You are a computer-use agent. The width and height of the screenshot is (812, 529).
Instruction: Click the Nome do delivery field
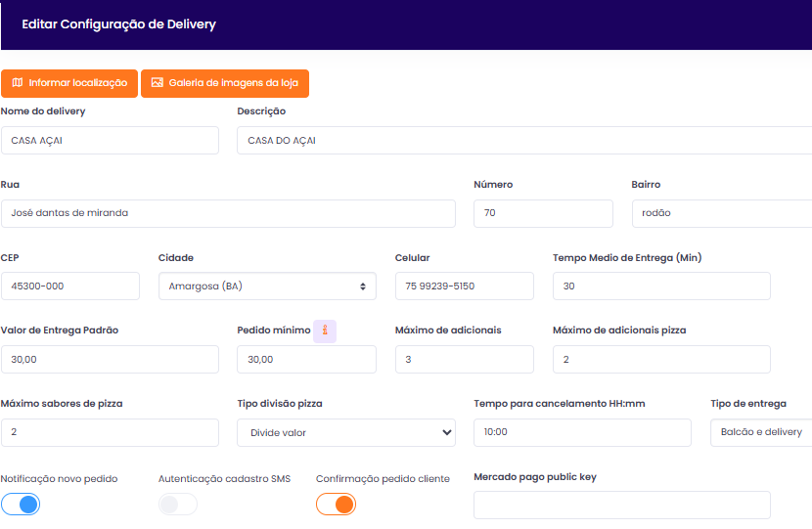point(110,140)
